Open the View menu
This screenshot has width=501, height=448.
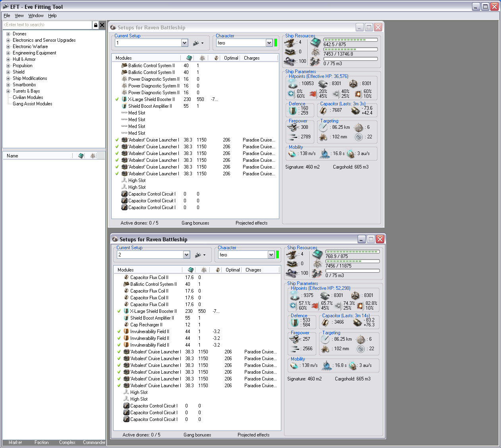click(19, 16)
